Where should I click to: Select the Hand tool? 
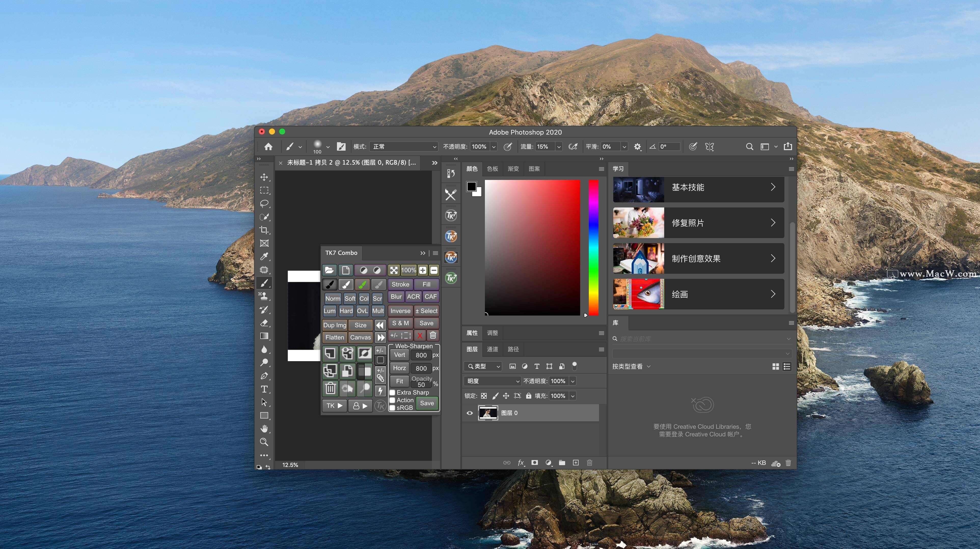pos(264,429)
